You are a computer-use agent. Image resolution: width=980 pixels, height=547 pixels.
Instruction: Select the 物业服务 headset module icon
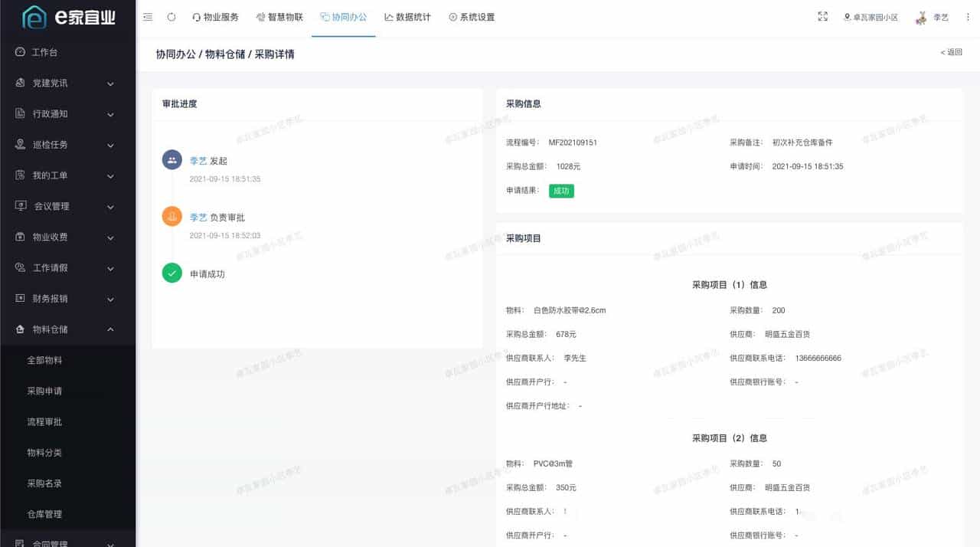[x=198, y=17]
